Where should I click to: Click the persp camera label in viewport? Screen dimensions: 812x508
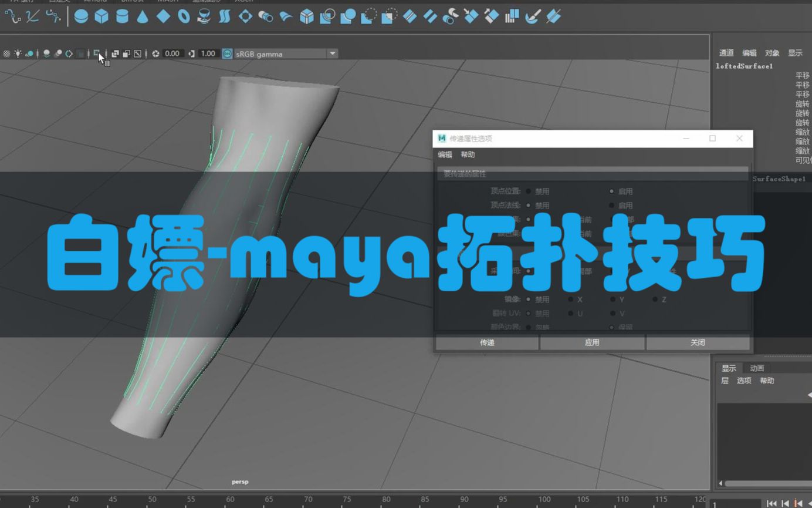tap(240, 482)
